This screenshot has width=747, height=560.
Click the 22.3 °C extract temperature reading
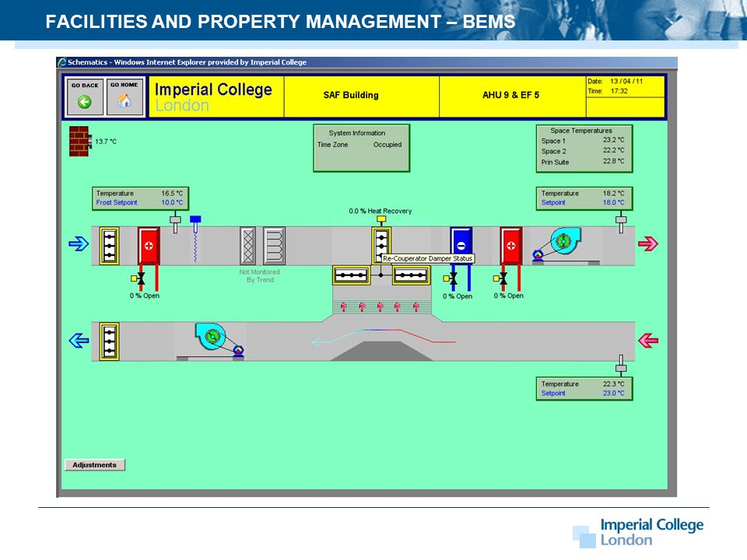point(614,383)
